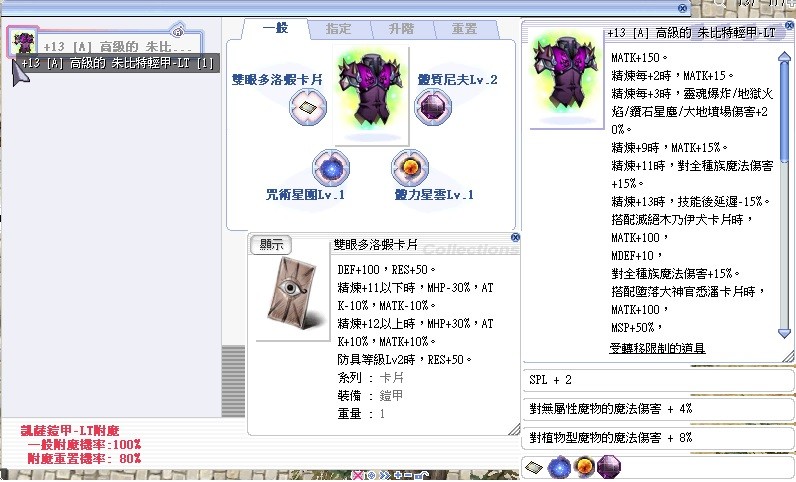Image resolution: width=796 pixels, height=482 pixels.
Task: Click the MSP+50% line in item description
Action: [x=637, y=328]
